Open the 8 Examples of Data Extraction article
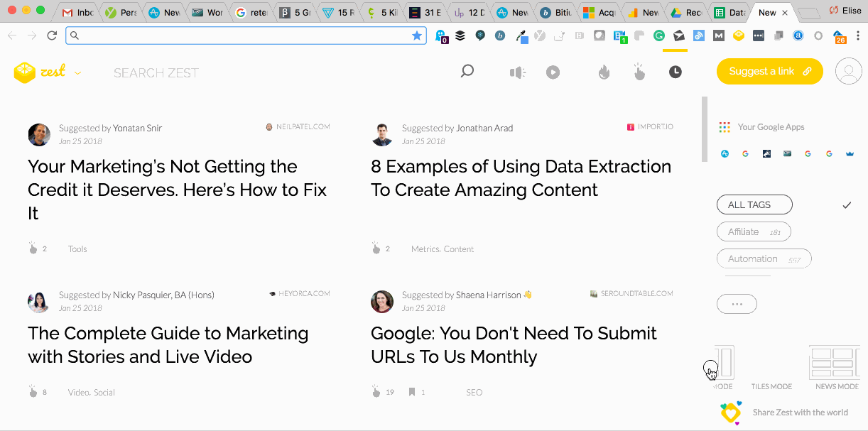 (521, 178)
